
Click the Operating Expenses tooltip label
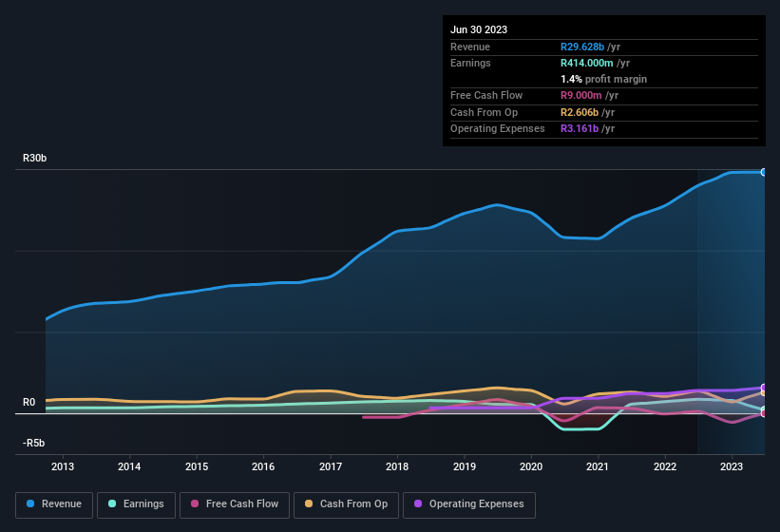pyautogui.click(x=498, y=129)
